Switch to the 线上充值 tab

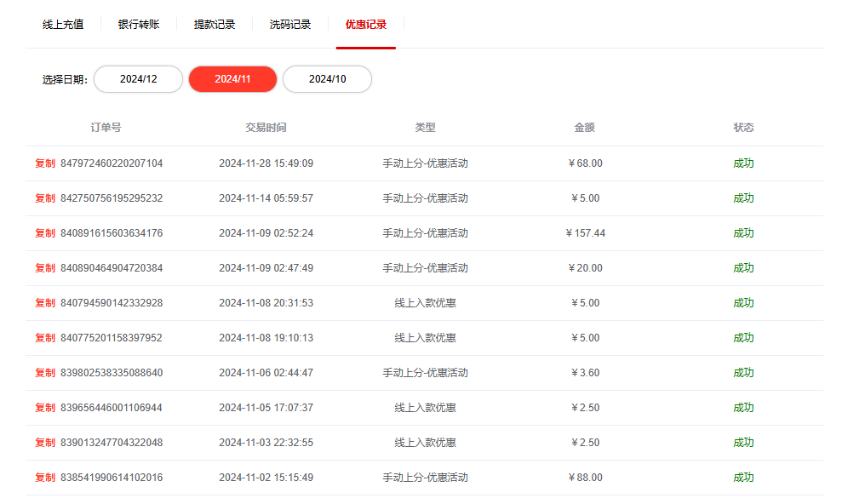pos(63,25)
